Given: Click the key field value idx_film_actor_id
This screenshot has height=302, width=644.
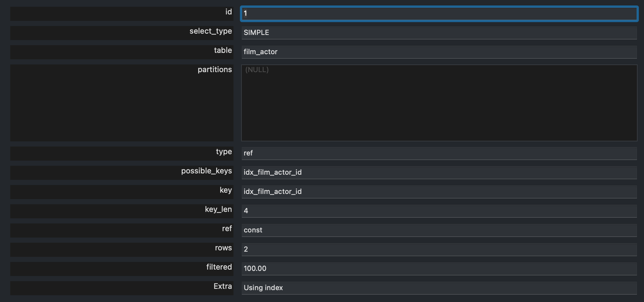Looking at the screenshot, I should click(x=439, y=192).
